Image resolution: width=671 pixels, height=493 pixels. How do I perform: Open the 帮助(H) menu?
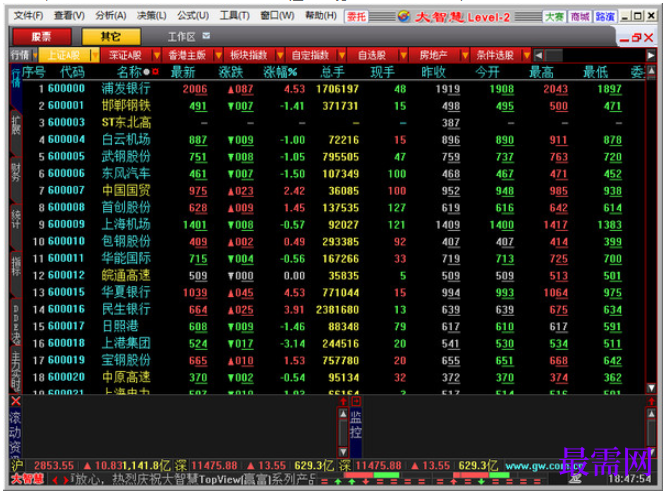pos(321,16)
